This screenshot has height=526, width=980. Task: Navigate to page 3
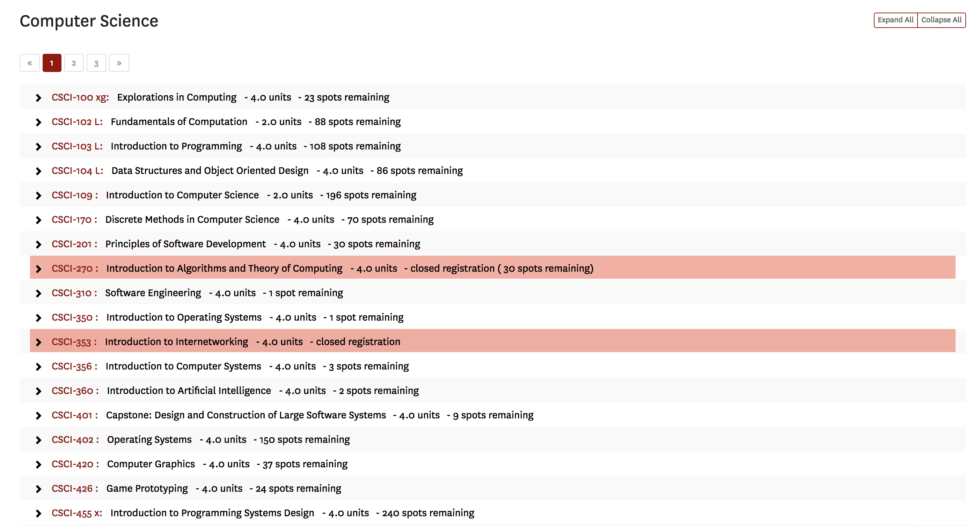tap(97, 63)
